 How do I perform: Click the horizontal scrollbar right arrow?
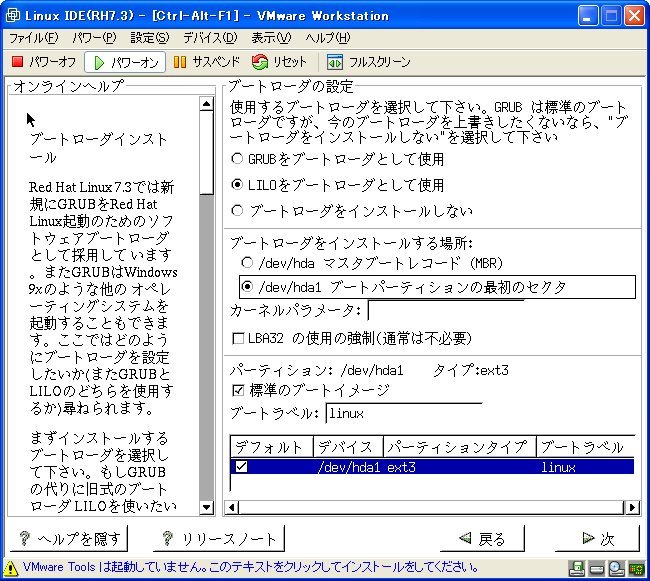pyautogui.click(x=632, y=507)
